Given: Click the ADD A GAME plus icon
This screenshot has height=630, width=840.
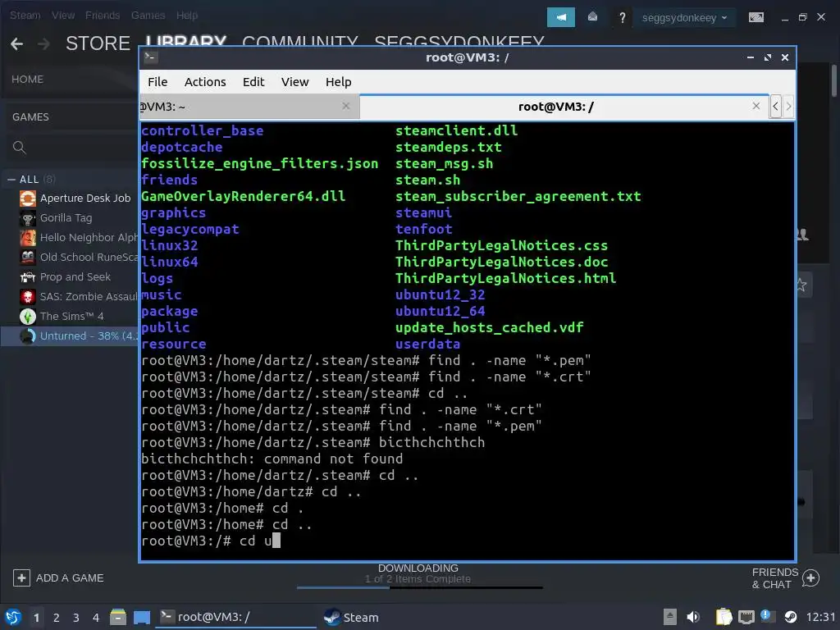Looking at the screenshot, I should point(21,578).
